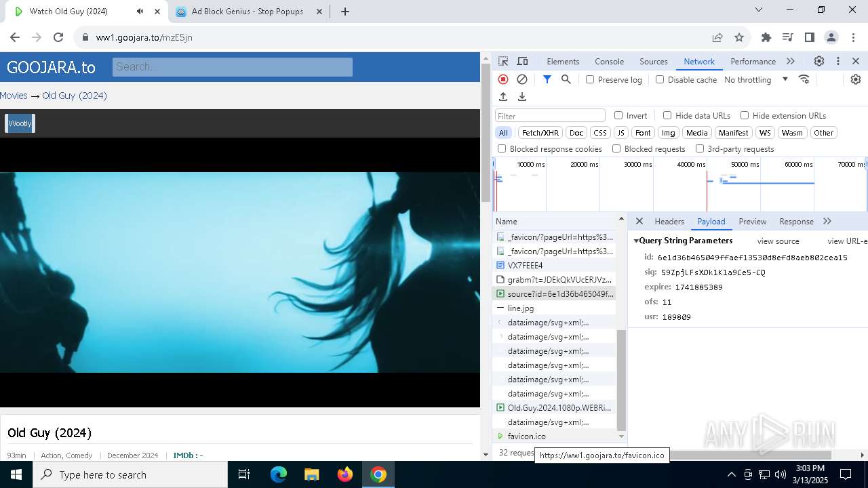Open DevTools customize three-dot menu
868x488 pixels.
[838, 61]
